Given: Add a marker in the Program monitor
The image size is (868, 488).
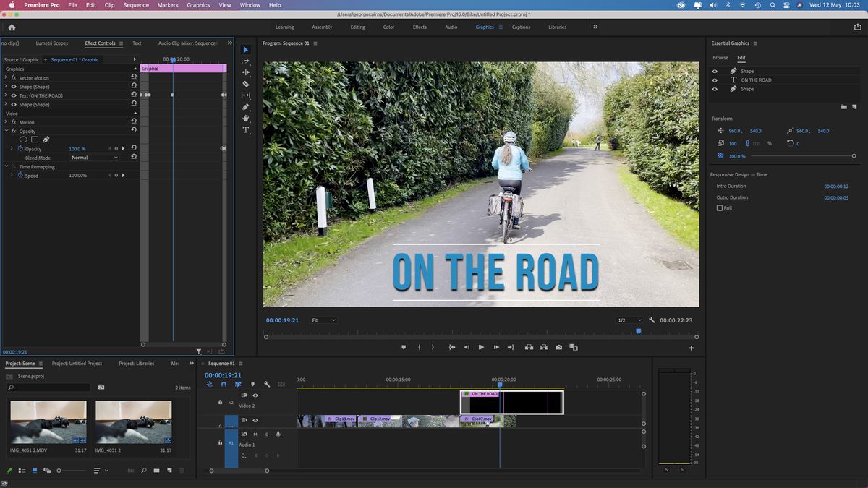Looking at the screenshot, I should pyautogui.click(x=404, y=347).
